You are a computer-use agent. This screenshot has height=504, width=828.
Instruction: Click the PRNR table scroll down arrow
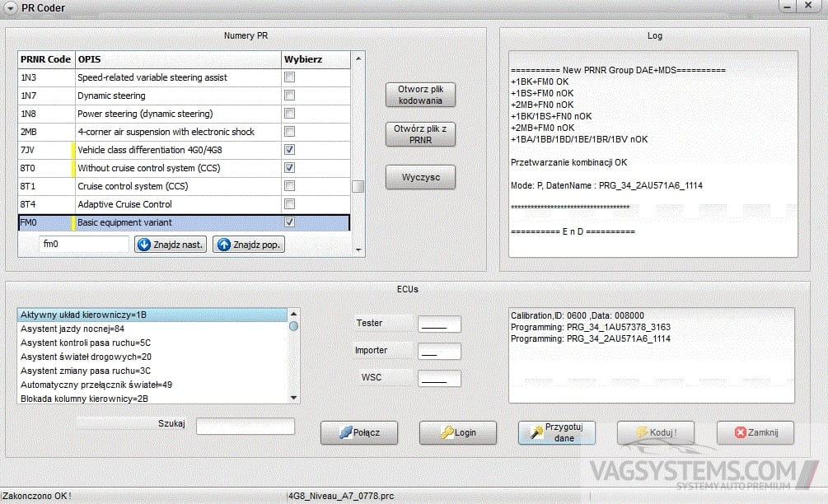(x=358, y=250)
